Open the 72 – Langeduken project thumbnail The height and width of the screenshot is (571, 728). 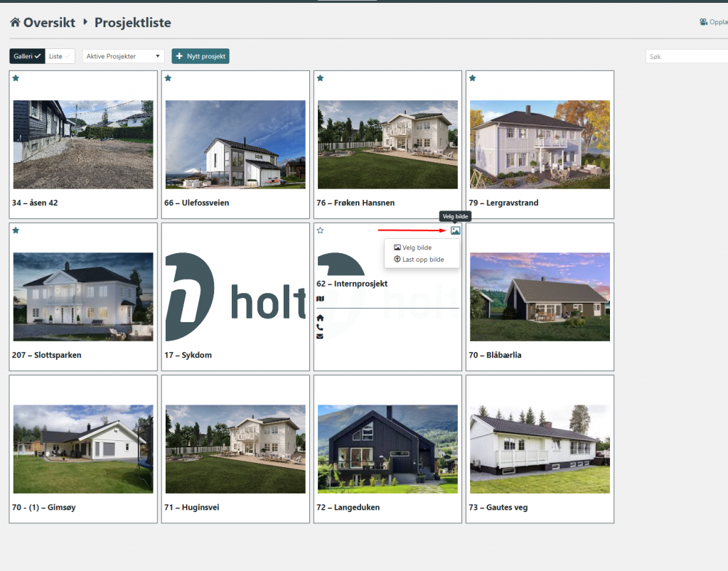[387, 449]
